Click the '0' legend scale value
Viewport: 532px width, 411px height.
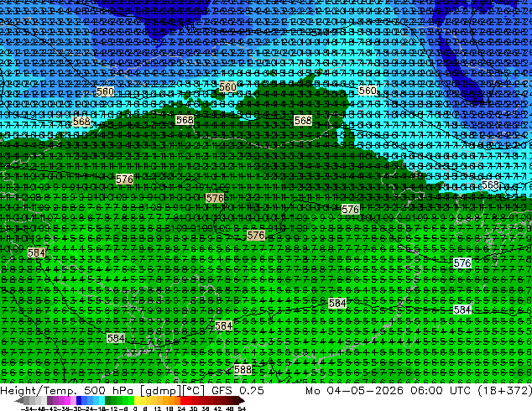[135, 408]
